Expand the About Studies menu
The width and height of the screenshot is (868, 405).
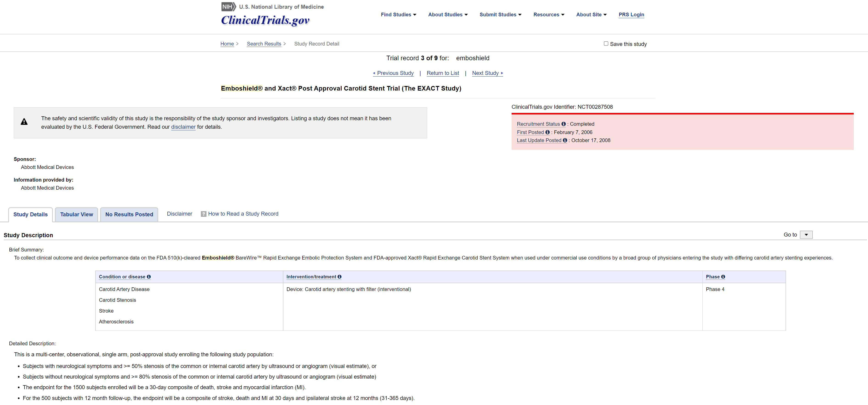[x=448, y=14]
